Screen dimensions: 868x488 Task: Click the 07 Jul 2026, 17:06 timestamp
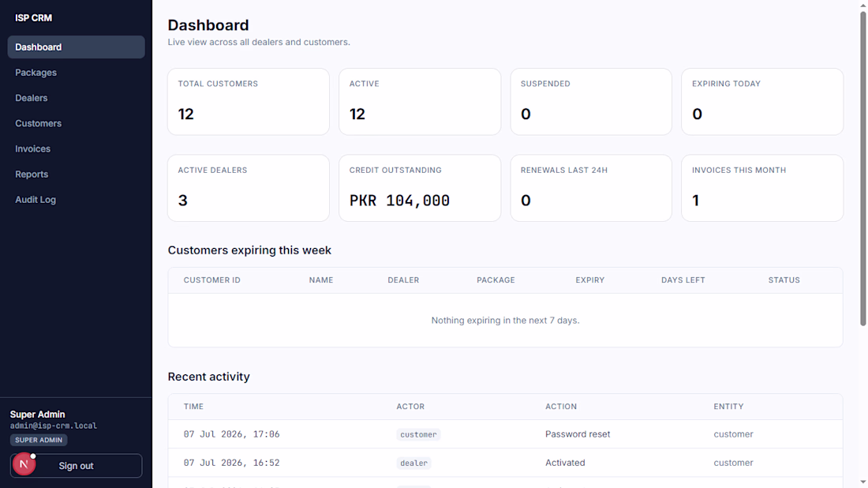pyautogui.click(x=231, y=434)
